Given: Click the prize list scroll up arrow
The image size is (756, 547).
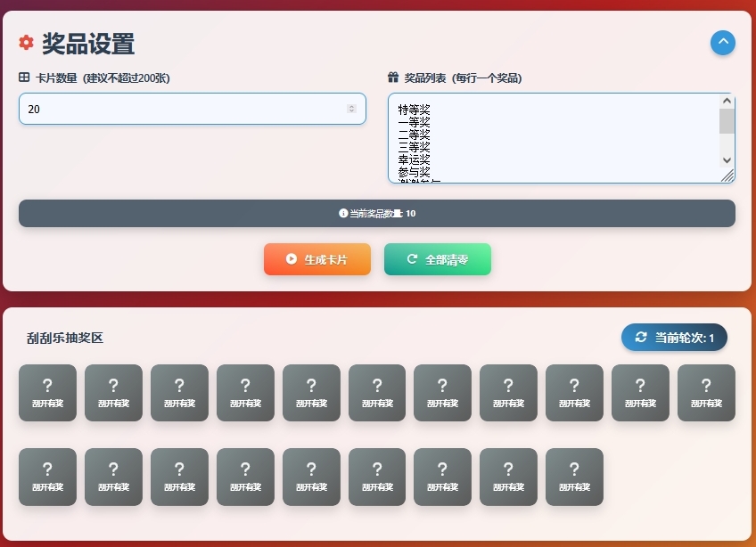Looking at the screenshot, I should click(727, 101).
